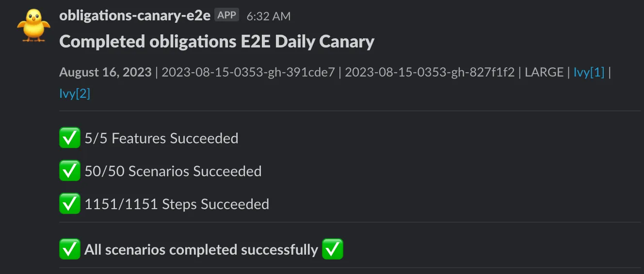The width and height of the screenshot is (644, 274).
Task: Open the obligations-canary-e2e sender profile
Action: [135, 15]
